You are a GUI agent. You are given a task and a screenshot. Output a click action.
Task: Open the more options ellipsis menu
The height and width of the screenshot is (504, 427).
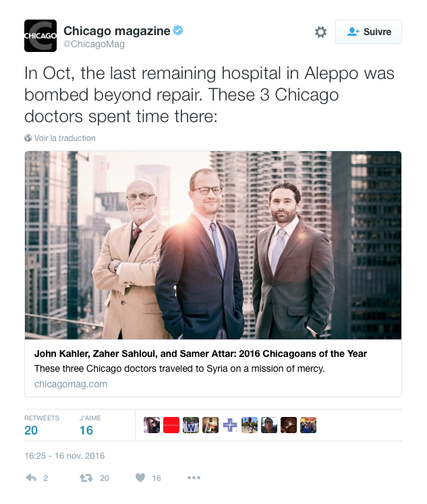[x=194, y=478]
